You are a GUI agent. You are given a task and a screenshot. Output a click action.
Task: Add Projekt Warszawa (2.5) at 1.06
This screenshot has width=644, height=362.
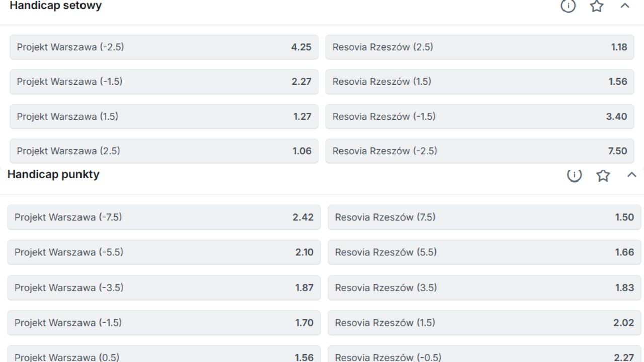pos(164,151)
